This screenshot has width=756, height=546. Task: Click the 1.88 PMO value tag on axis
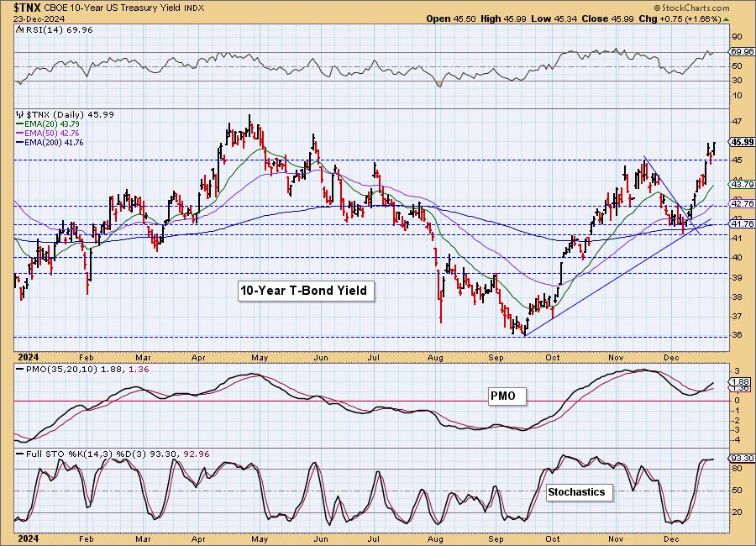740,381
